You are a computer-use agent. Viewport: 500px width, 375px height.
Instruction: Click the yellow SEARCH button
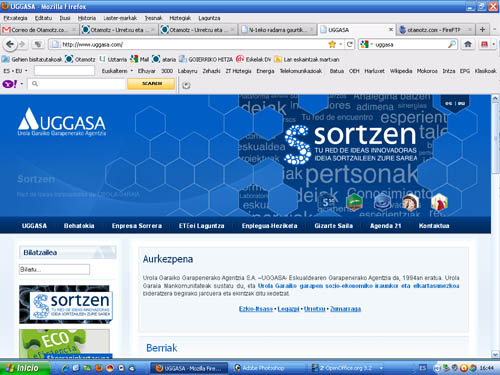(151, 84)
